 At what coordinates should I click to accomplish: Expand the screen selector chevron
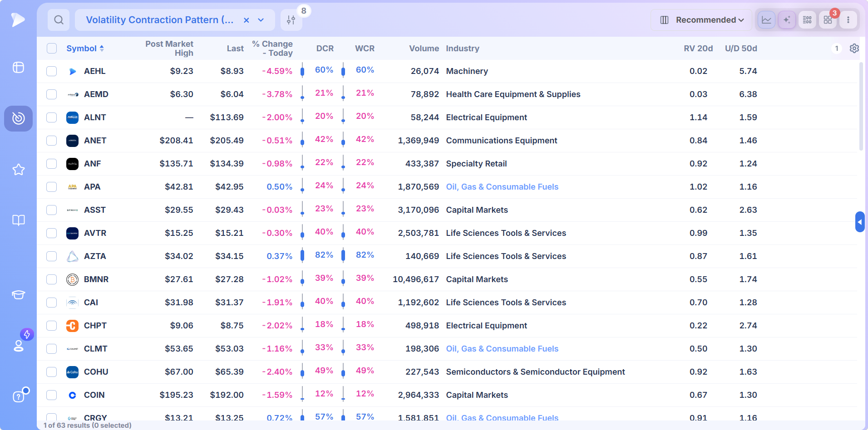pos(261,20)
